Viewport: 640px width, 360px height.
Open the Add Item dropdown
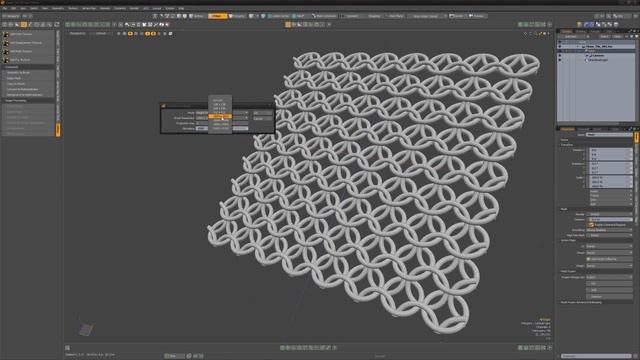tap(573, 37)
